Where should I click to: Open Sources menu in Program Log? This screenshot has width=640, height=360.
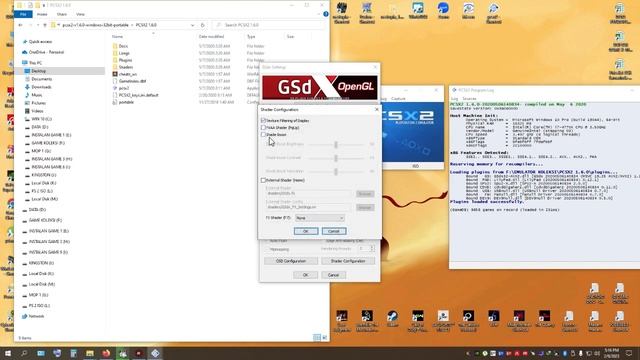click(469, 99)
